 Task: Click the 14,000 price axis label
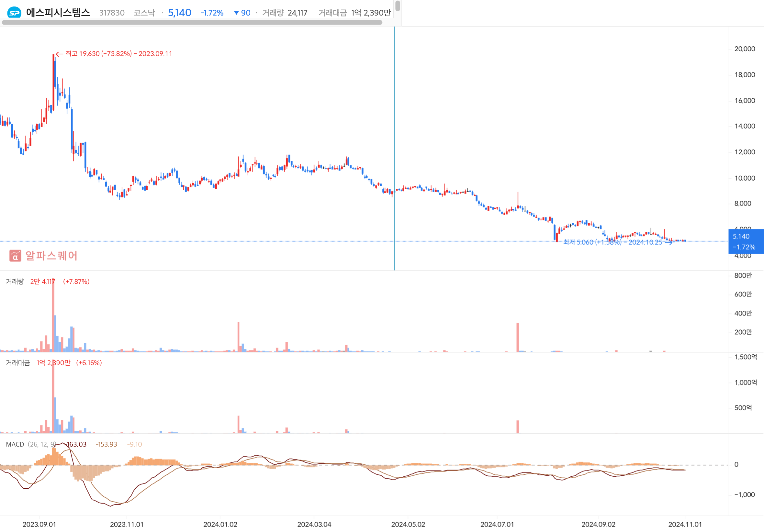745,127
